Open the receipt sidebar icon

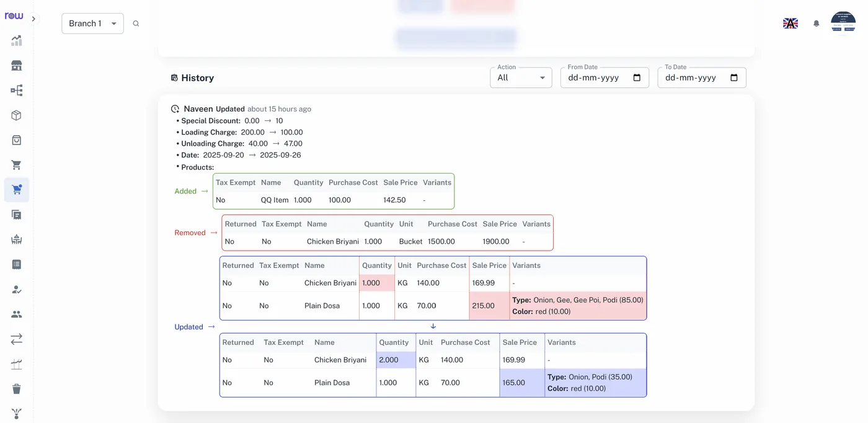[x=17, y=215]
